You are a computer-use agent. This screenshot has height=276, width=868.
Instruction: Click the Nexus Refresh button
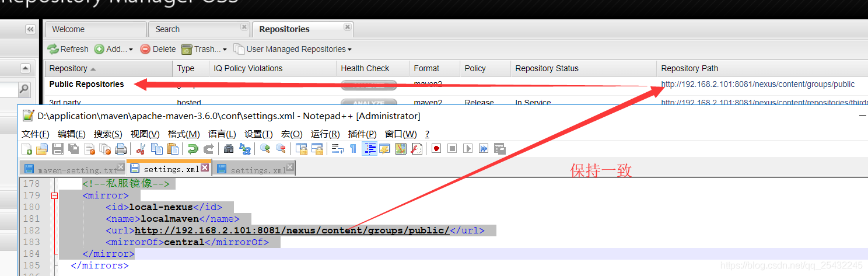[68, 49]
